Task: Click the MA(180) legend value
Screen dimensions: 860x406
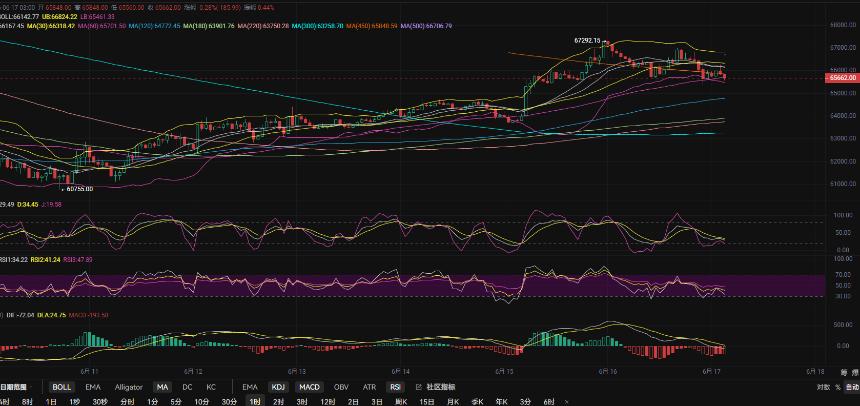Action: coord(209,26)
